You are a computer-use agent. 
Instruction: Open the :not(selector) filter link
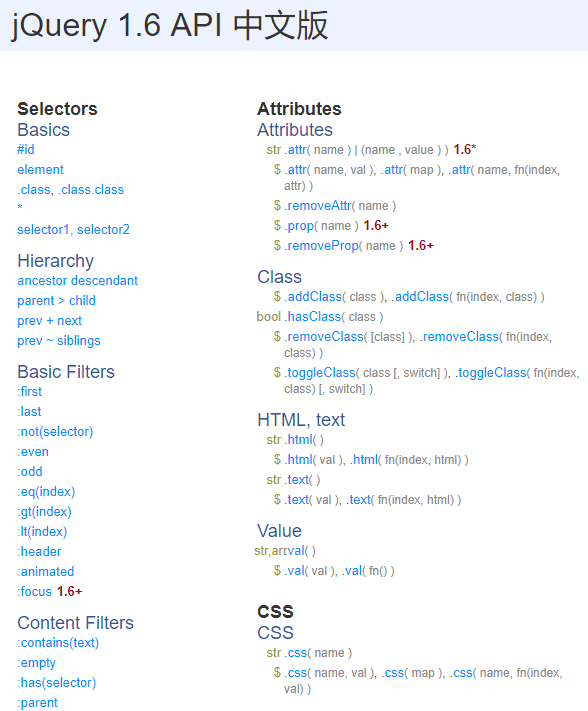[x=55, y=432]
